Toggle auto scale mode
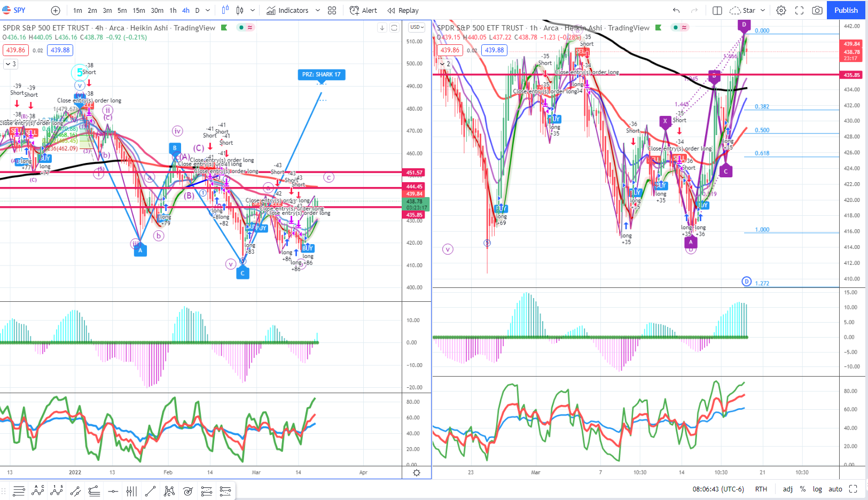 click(x=835, y=489)
